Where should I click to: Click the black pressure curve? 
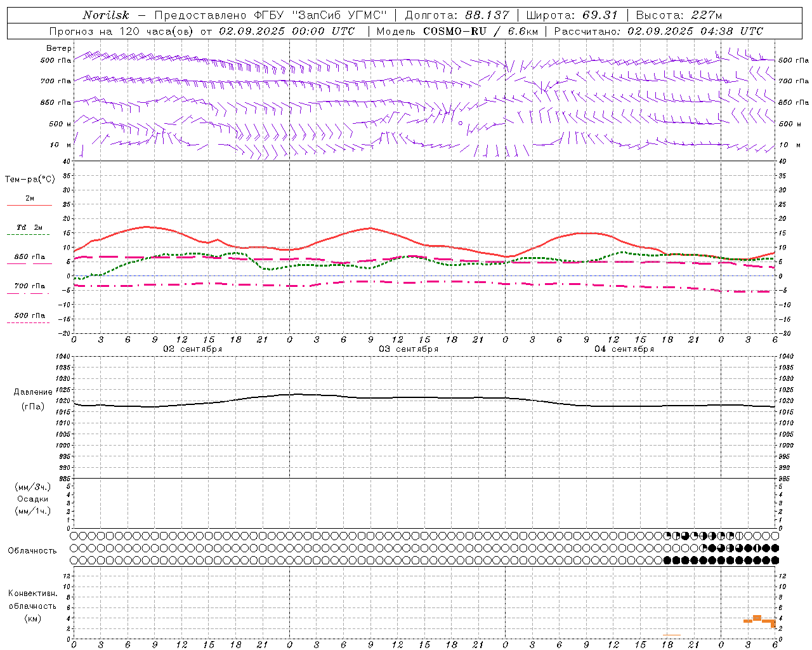pyautogui.click(x=425, y=398)
